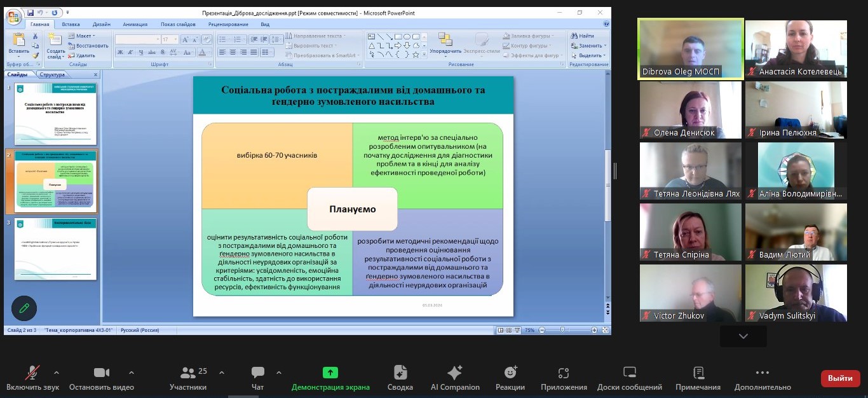Open the meeting Summary icon

[400, 373]
